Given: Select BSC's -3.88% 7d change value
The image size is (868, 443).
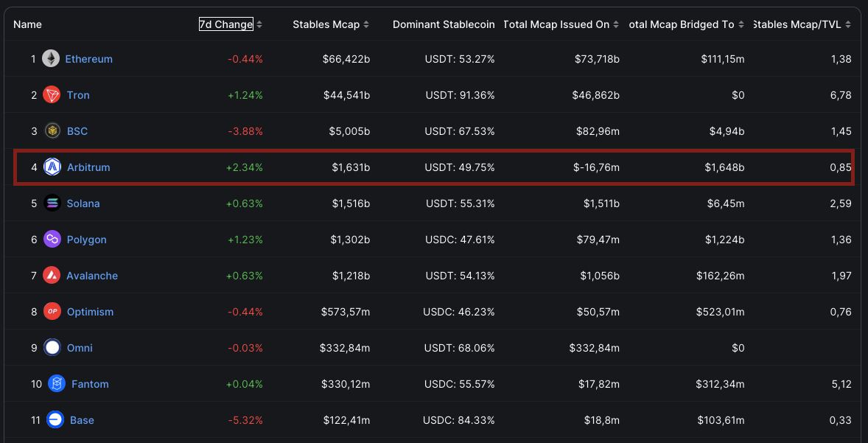Looking at the screenshot, I should click(245, 131).
